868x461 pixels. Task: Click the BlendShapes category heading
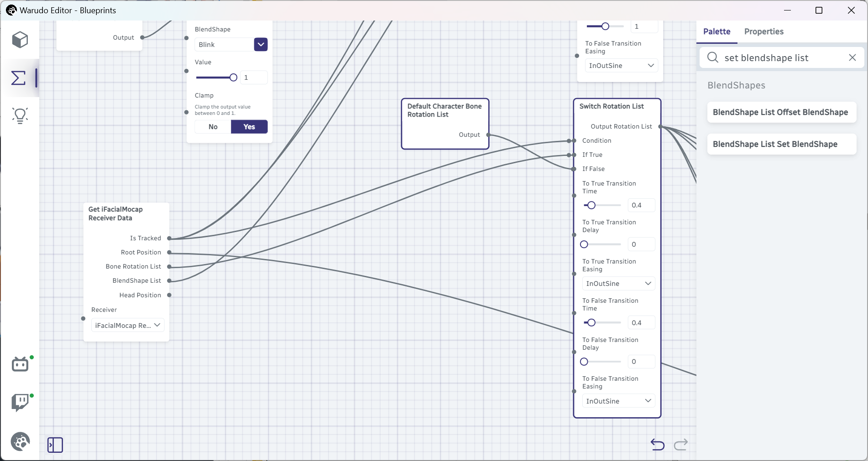736,85
